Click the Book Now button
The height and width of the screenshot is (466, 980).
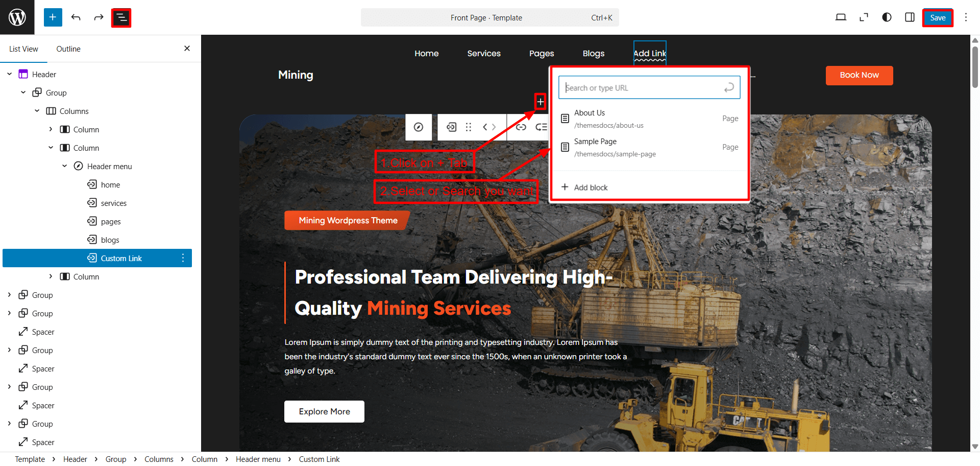tap(859, 75)
